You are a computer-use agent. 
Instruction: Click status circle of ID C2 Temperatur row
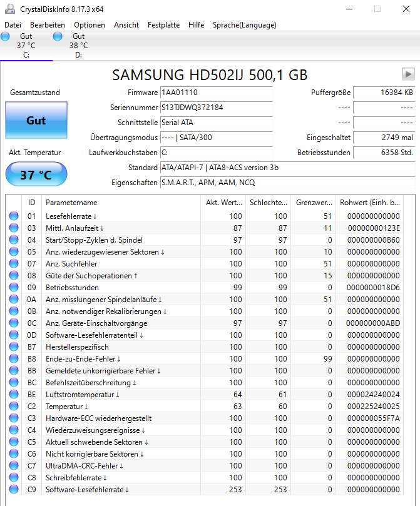click(14, 407)
